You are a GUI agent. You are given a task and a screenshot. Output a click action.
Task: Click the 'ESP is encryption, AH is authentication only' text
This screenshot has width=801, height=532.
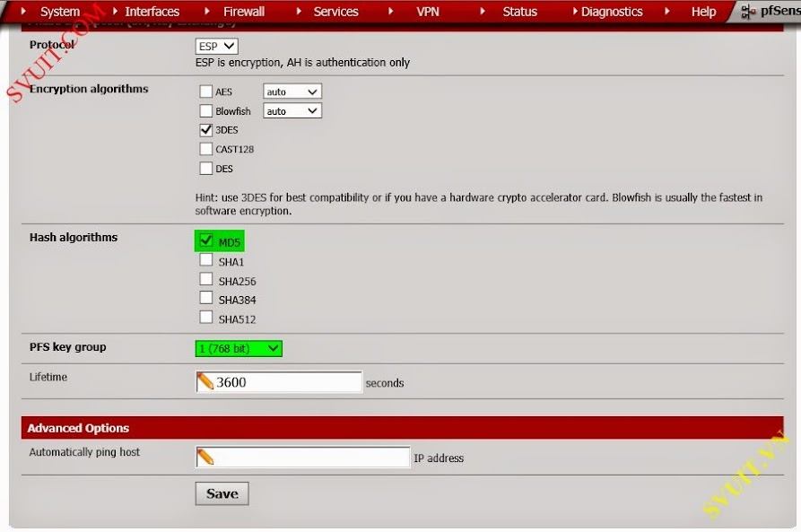(302, 62)
